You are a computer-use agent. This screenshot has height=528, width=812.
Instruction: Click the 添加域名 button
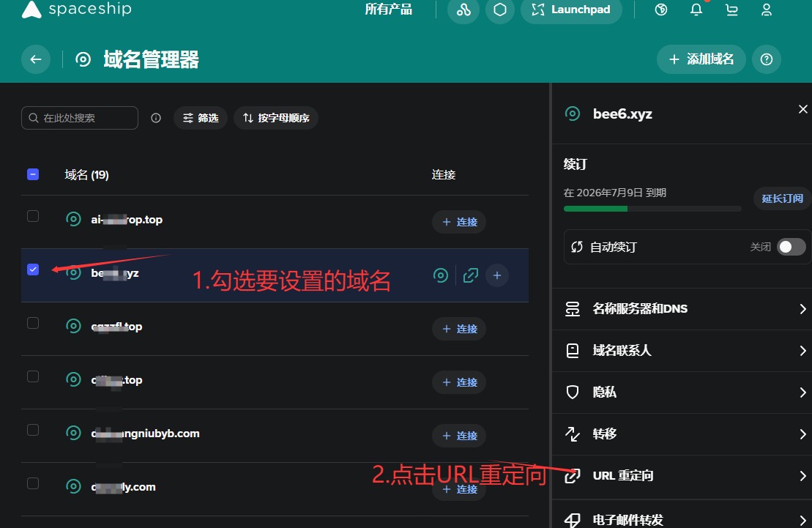[x=701, y=59]
